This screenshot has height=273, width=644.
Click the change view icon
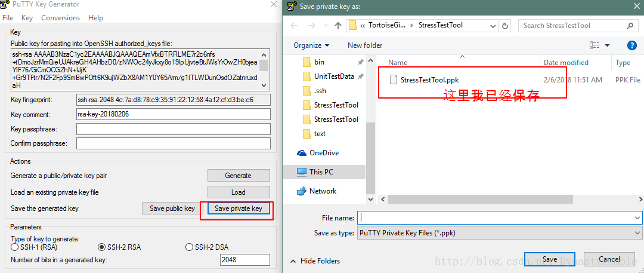point(595,45)
